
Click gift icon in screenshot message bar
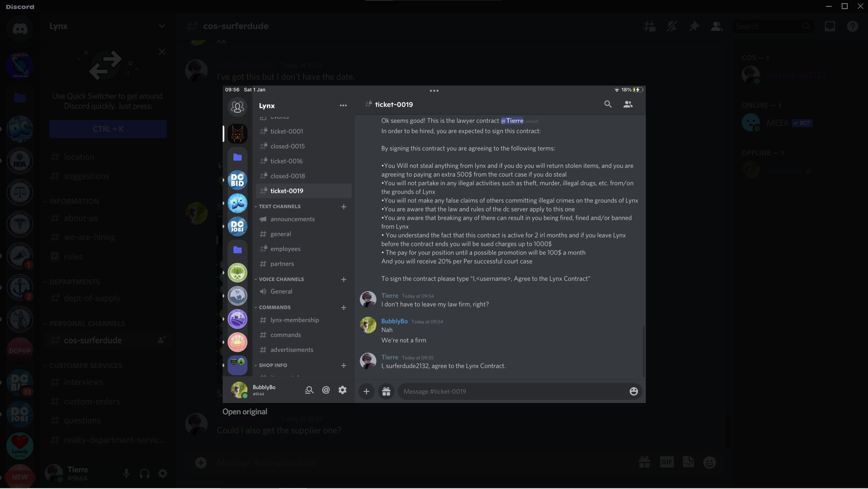pos(386,392)
